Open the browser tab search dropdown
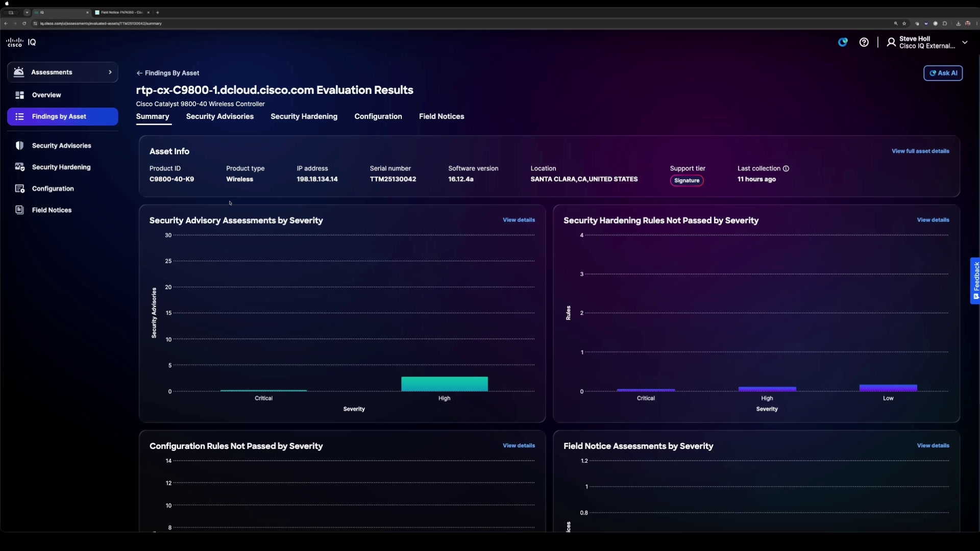This screenshot has height=551, width=980. (27, 12)
